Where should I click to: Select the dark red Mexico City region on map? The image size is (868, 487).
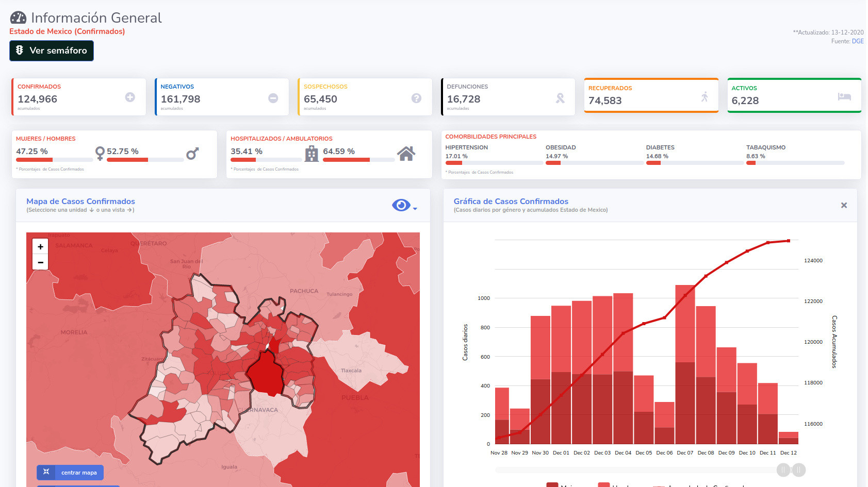pyautogui.click(x=266, y=374)
